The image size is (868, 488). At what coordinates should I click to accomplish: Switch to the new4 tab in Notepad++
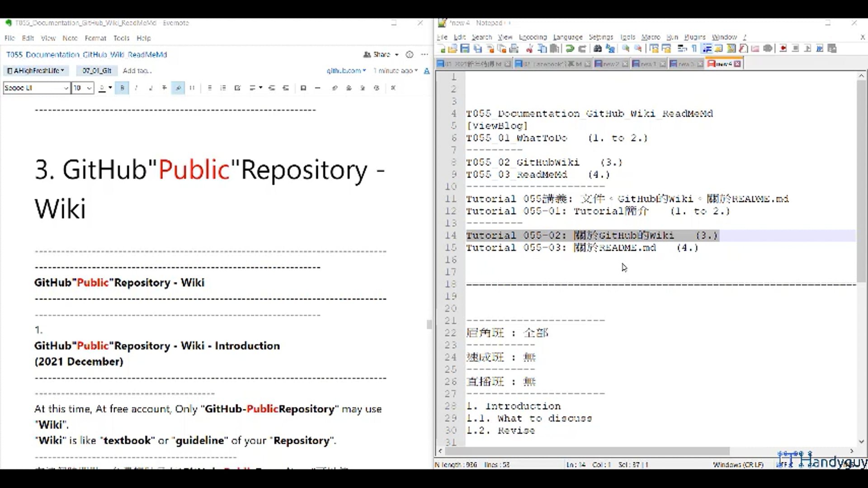click(x=723, y=63)
